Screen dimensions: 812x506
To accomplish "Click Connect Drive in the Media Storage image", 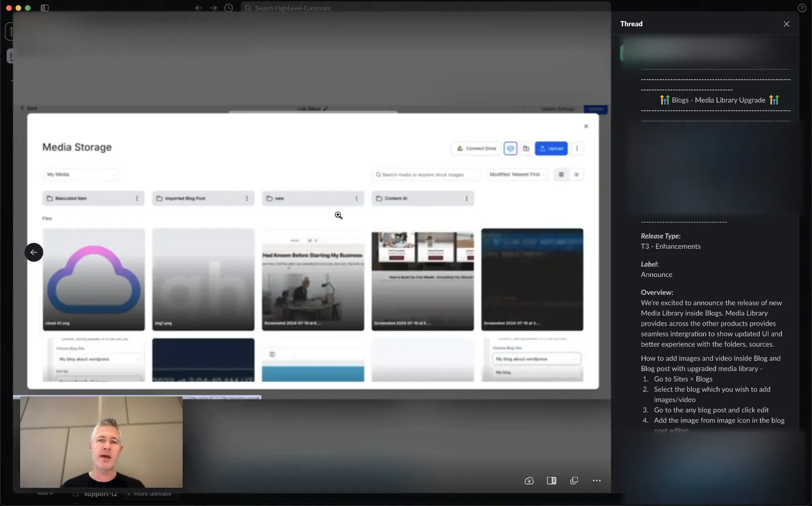I will [476, 149].
